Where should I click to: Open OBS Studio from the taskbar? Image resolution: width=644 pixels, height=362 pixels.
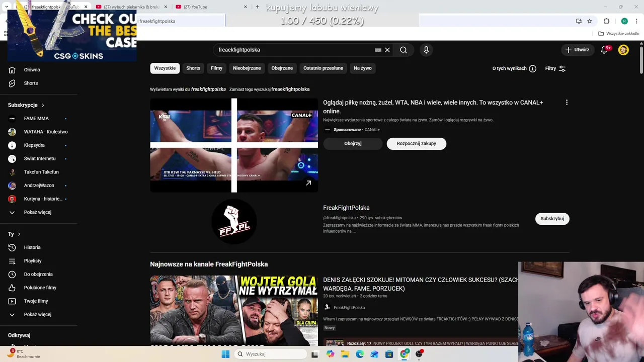(419, 354)
